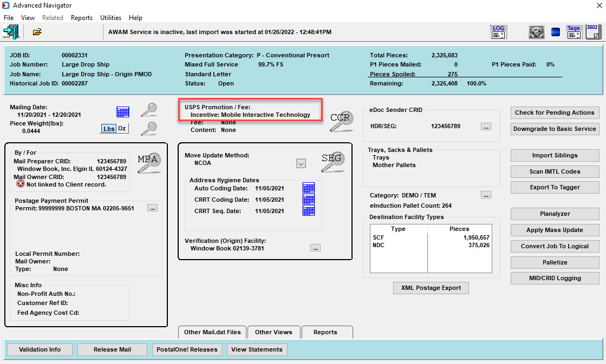Open the 3602 postage statement icon

coord(593,32)
